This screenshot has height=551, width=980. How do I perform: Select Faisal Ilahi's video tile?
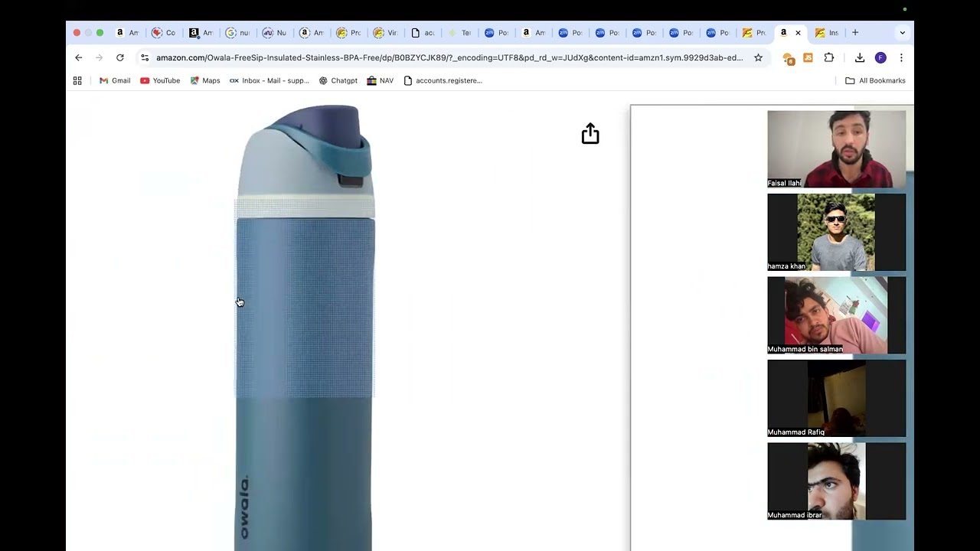point(836,149)
